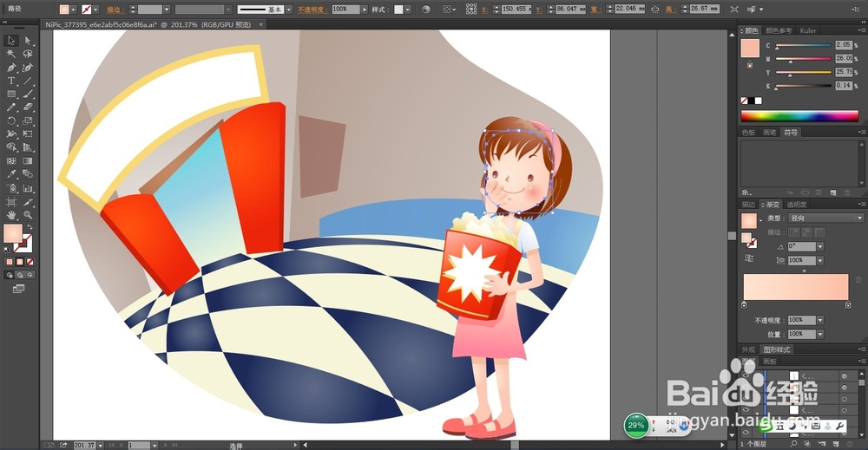
Task: Select the Rectangle tool
Action: (11, 94)
